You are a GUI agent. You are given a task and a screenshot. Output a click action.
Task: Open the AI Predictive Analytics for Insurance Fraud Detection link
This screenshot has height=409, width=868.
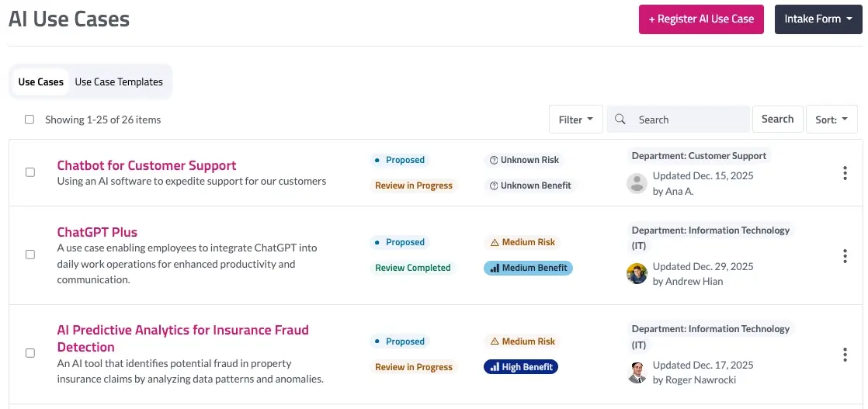point(182,338)
